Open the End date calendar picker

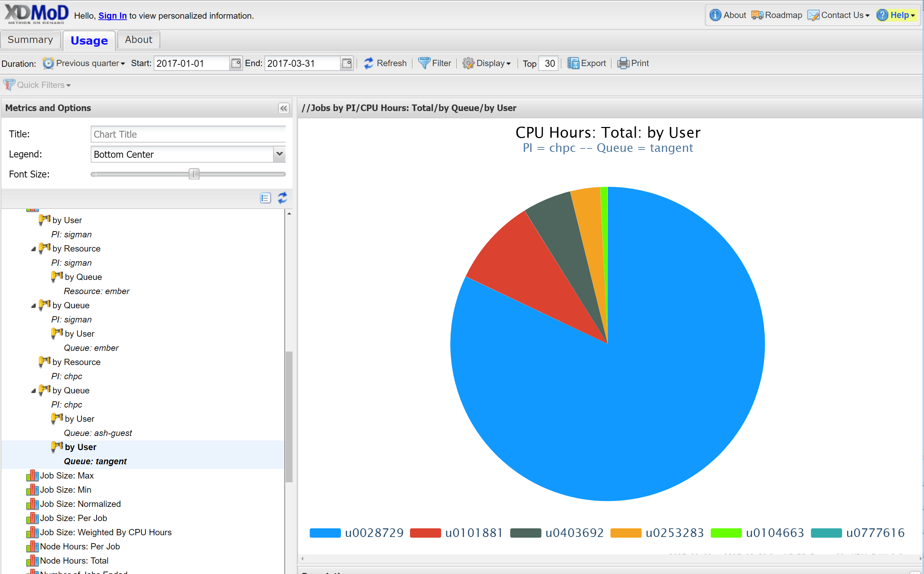[x=346, y=63]
